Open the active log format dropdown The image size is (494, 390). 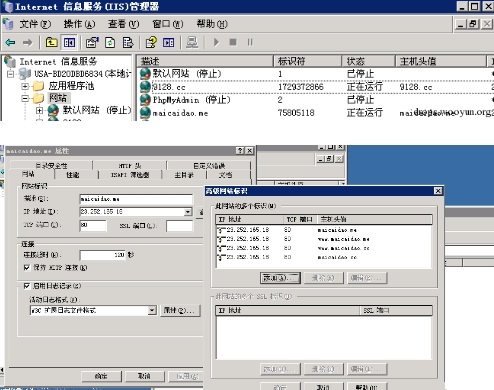click(x=152, y=310)
